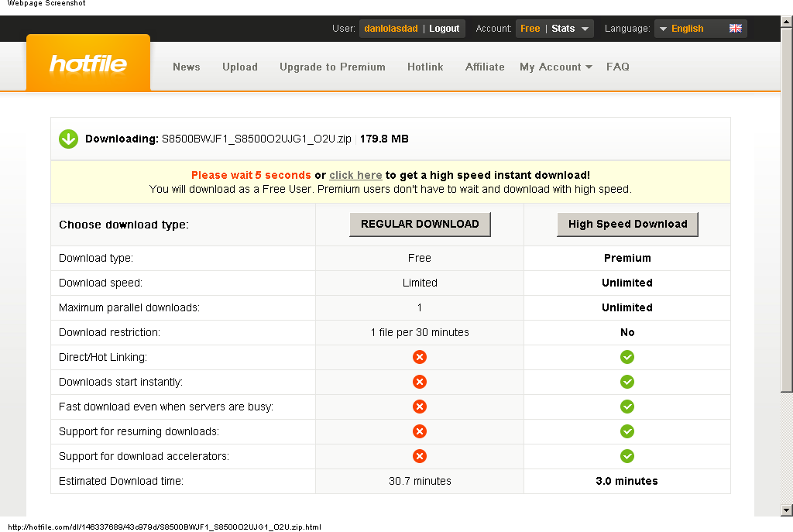Click the 'Maximum parallel downloads:' label
Viewport: 793px width, 532px height.
coord(129,307)
